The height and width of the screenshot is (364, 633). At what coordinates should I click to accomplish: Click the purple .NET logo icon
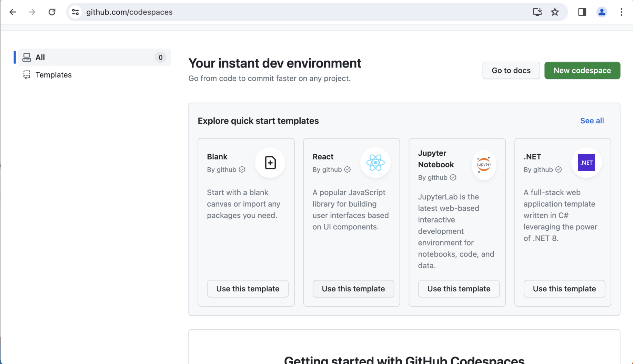(586, 163)
